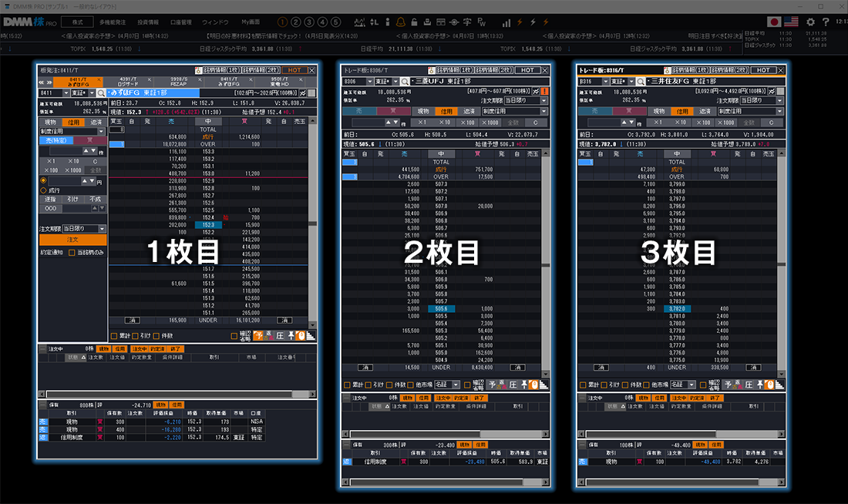Click the search magnifier in the 8306 panel
Image resolution: width=848 pixels, height=504 pixels.
(x=405, y=81)
